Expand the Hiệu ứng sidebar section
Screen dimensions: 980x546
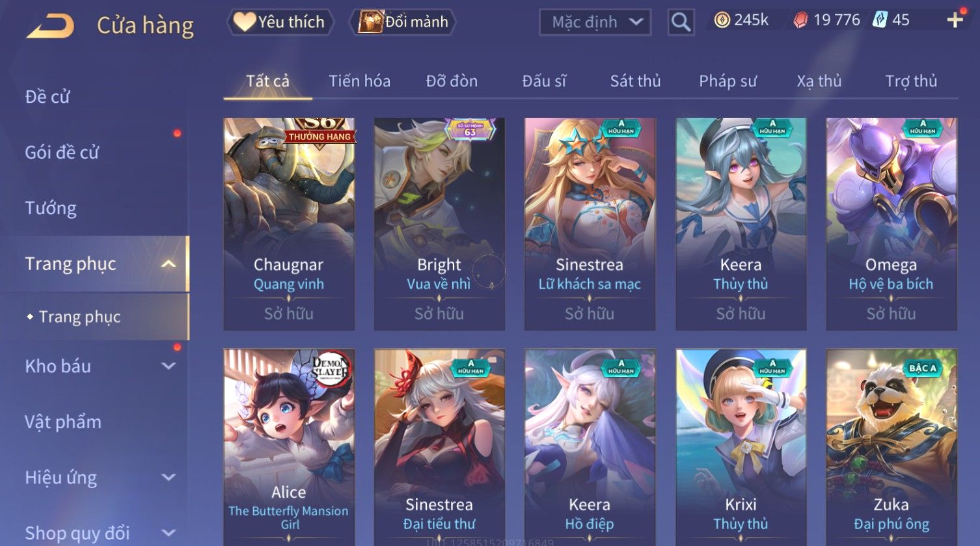click(x=169, y=477)
